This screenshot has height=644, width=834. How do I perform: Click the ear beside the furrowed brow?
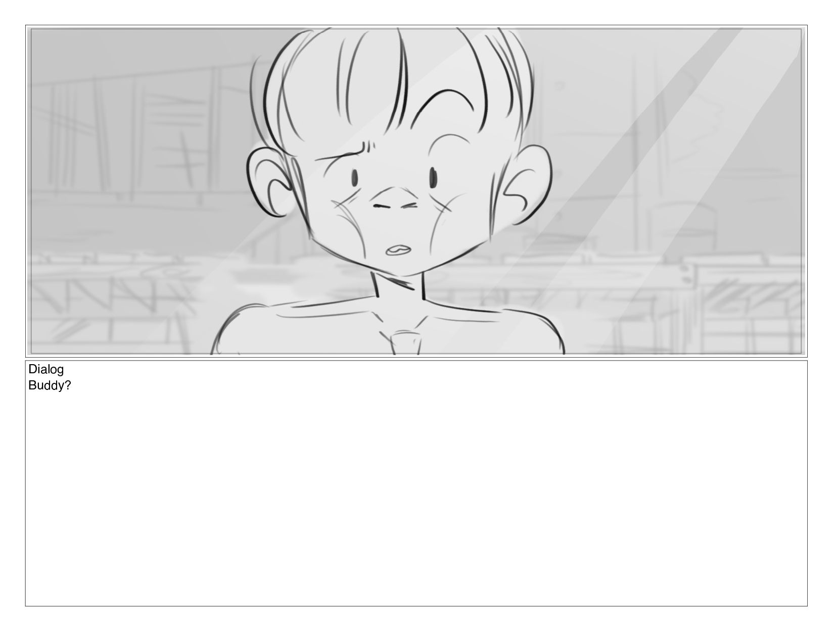pos(273,182)
